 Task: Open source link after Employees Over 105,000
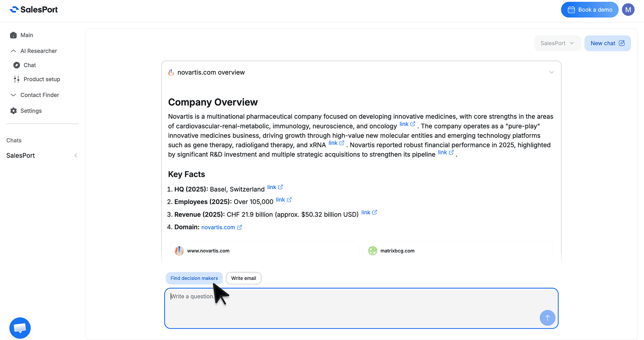pyautogui.click(x=284, y=199)
